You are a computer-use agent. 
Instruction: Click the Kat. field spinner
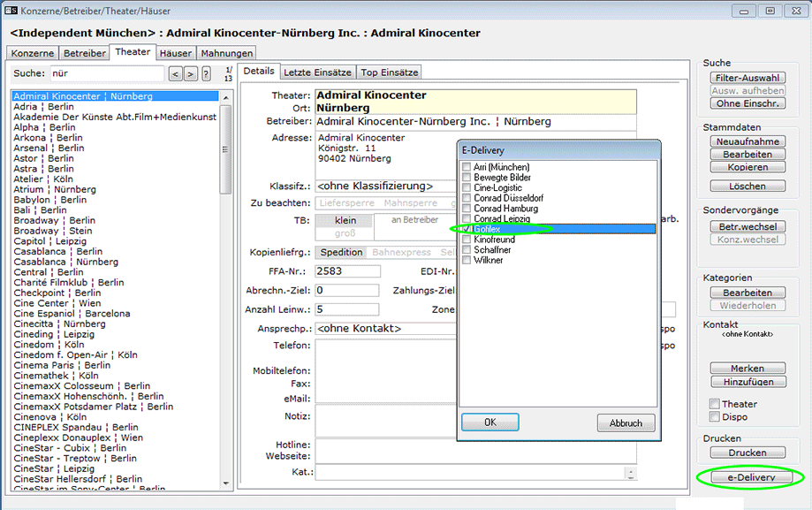point(630,473)
